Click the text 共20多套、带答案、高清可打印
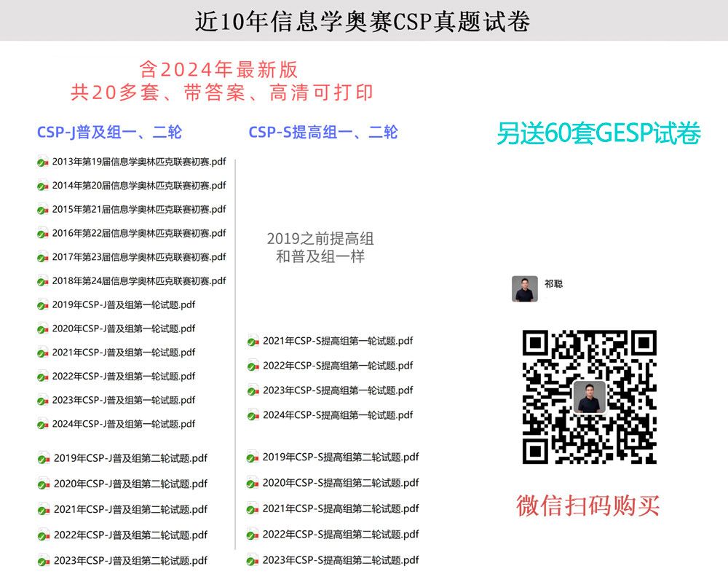Screen dimensions: 728x574 click(222, 93)
